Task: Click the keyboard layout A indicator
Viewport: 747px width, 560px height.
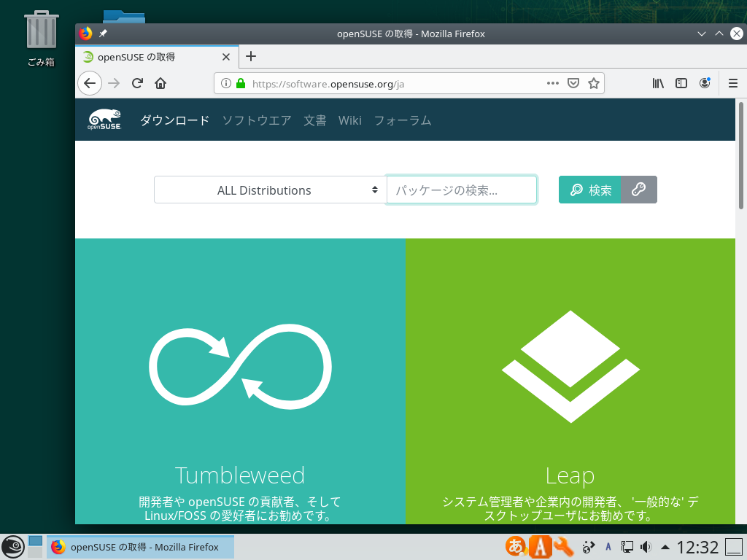Action: pos(608,547)
